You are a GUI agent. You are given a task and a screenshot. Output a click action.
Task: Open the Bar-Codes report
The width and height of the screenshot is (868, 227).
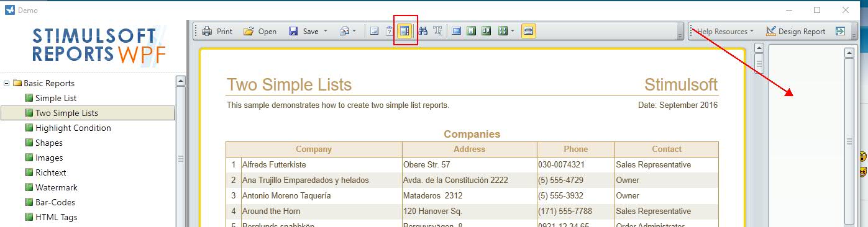pyautogui.click(x=55, y=202)
